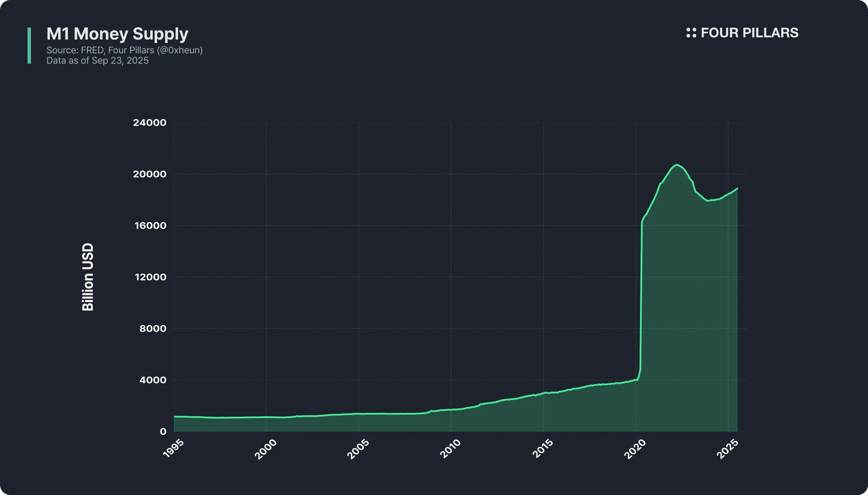Click the FOUR PILLARS brand text
868x495 pixels.
click(749, 33)
